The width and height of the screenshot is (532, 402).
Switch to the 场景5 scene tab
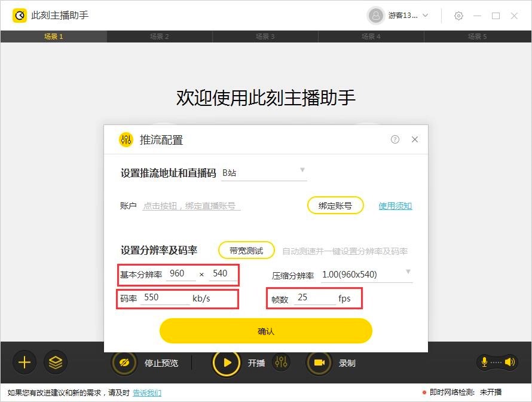[x=478, y=36]
